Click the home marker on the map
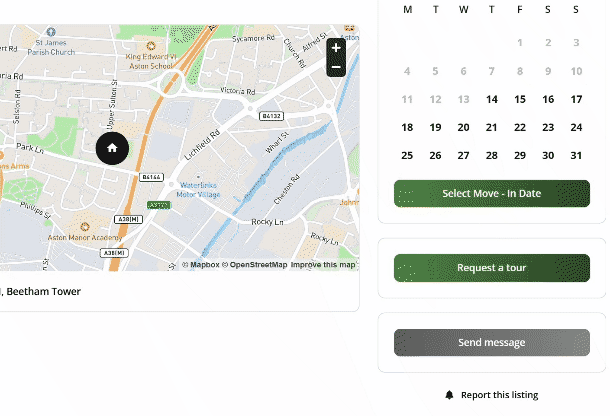610x416 pixels. click(x=112, y=148)
